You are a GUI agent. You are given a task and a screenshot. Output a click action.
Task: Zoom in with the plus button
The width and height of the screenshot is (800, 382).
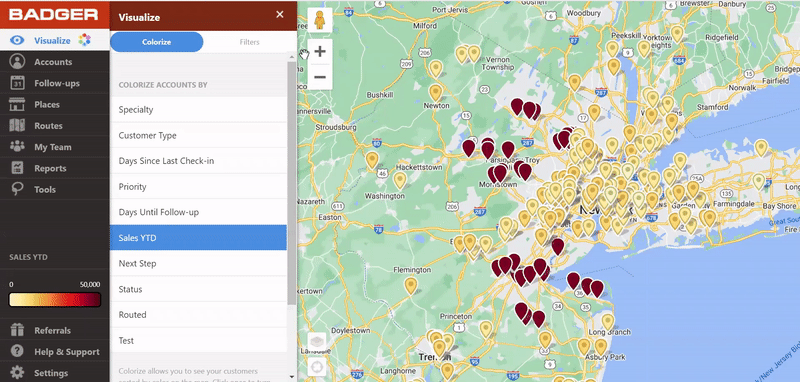(x=320, y=51)
